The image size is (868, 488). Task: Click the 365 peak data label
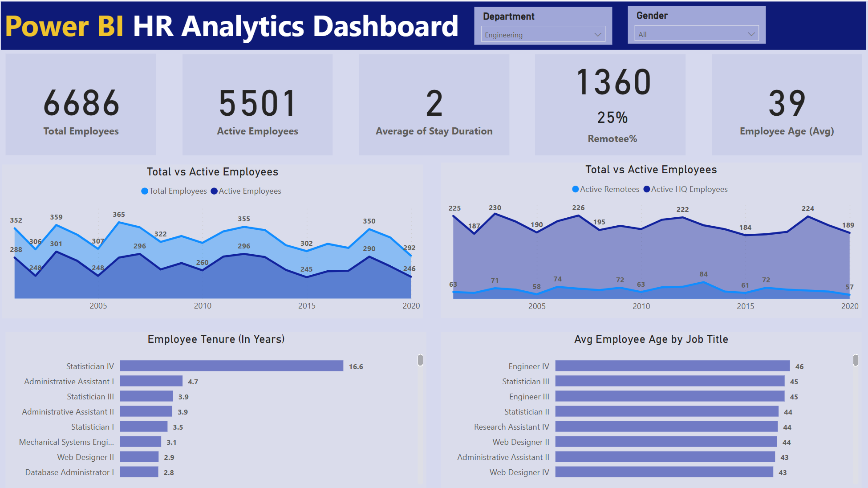[x=119, y=215]
